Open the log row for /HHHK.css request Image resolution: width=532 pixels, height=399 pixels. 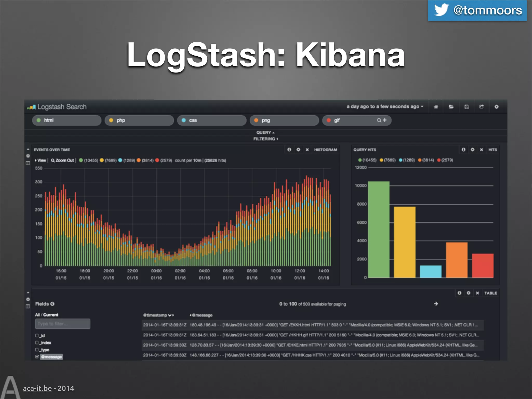pyautogui.click(x=313, y=355)
